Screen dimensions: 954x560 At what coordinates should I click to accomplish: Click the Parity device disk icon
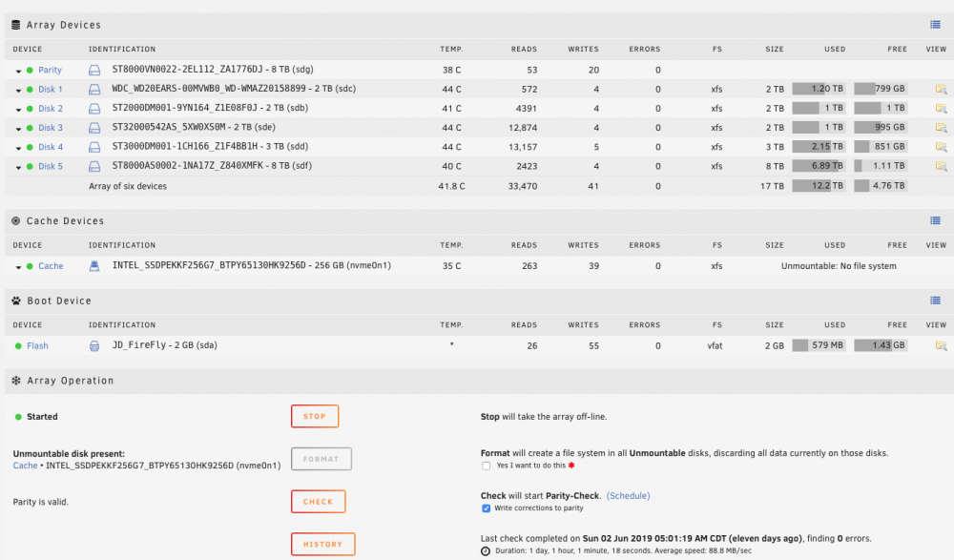point(94,70)
